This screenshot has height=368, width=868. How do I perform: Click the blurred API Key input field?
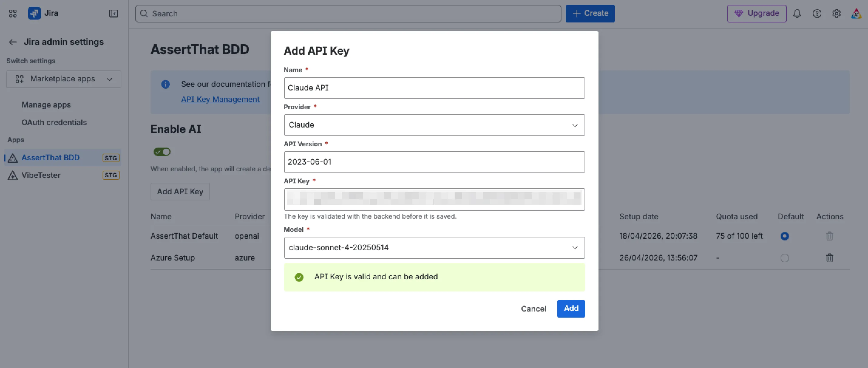434,199
